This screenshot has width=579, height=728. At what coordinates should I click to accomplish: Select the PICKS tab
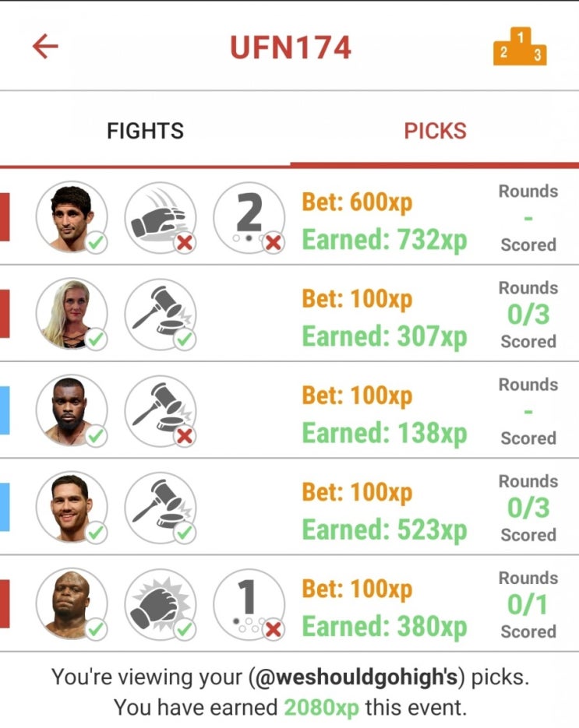pyautogui.click(x=435, y=131)
